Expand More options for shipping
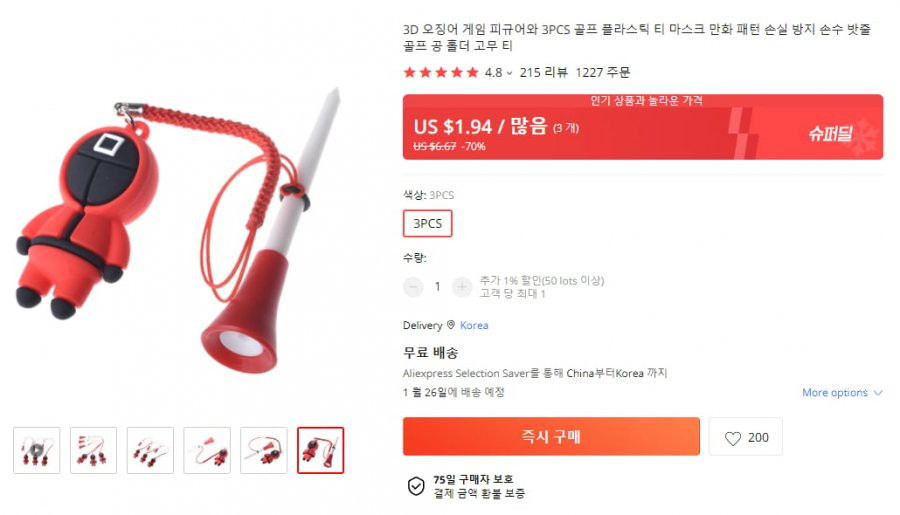 842,393
